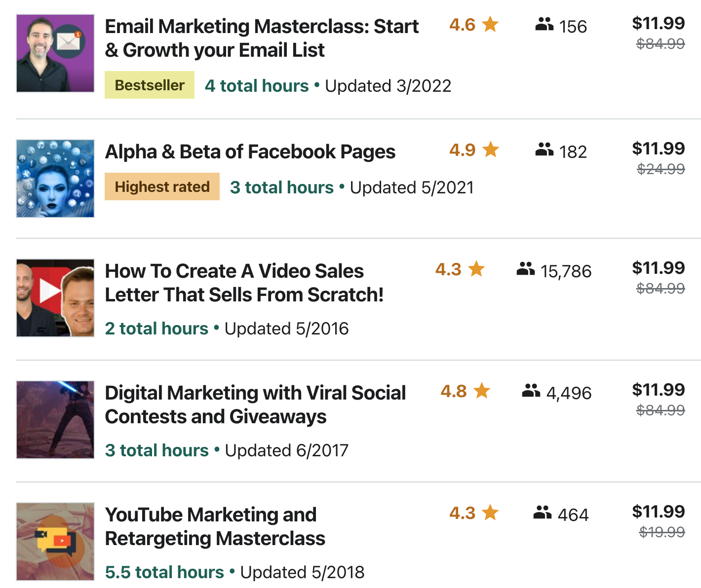Click the students icon next to 15,786
The image size is (701, 588).
tap(525, 269)
